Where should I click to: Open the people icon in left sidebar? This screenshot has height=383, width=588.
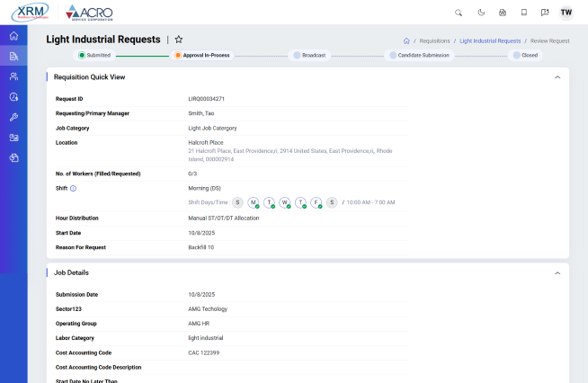click(13, 76)
